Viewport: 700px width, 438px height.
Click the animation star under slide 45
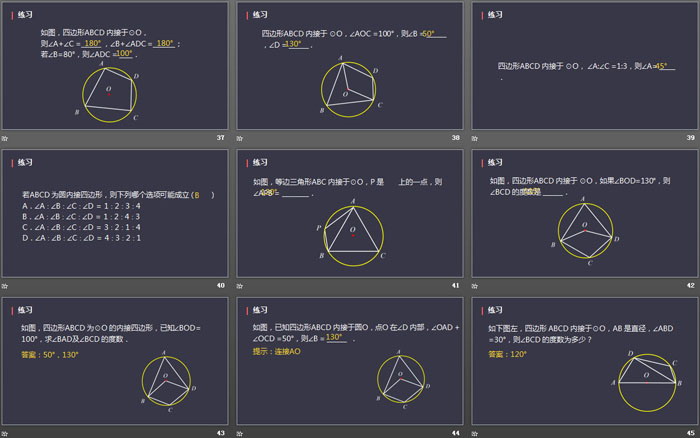[x=475, y=434]
